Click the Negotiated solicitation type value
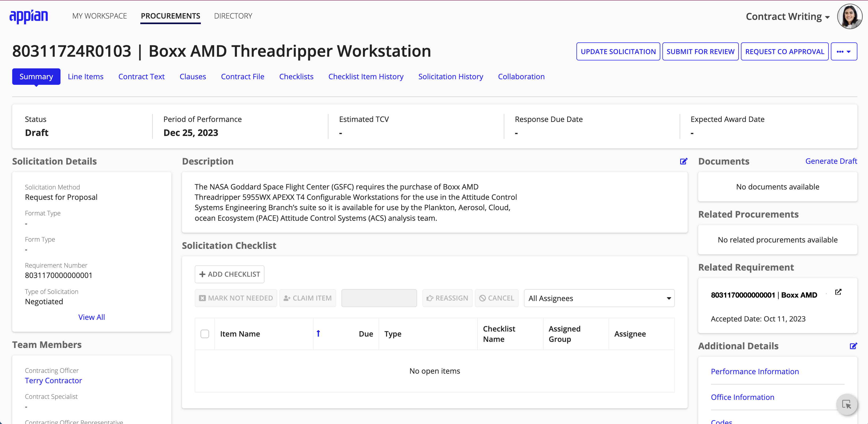 click(x=44, y=302)
